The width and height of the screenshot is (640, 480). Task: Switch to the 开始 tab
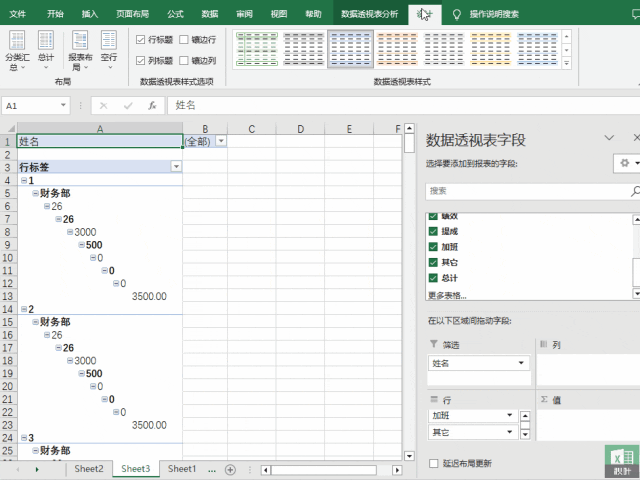(x=55, y=14)
